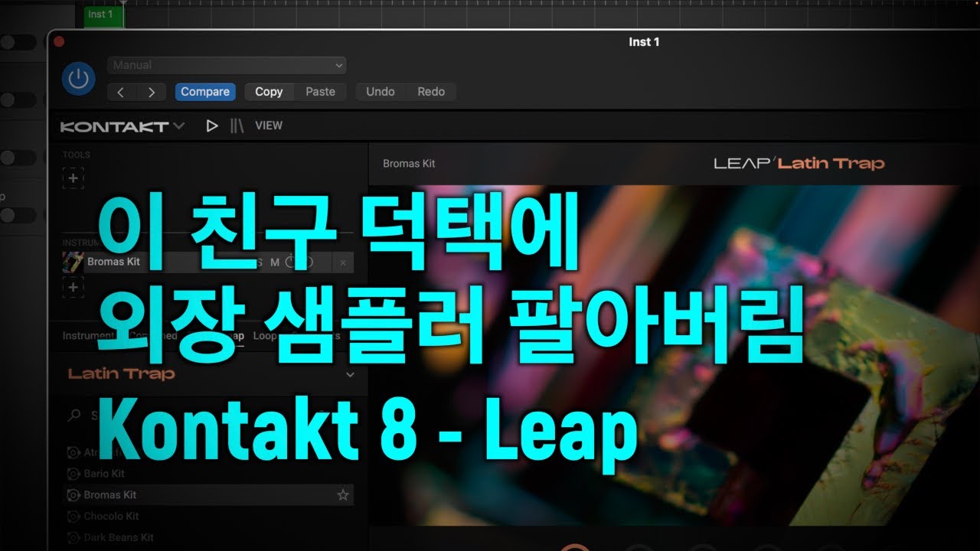Image resolution: width=980 pixels, height=551 pixels.
Task: Open the VIEW menu
Action: 269,126
